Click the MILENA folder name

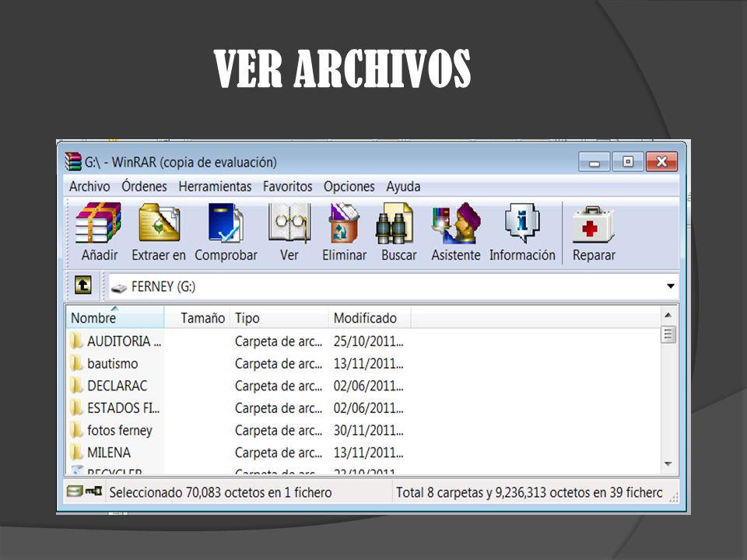click(109, 452)
